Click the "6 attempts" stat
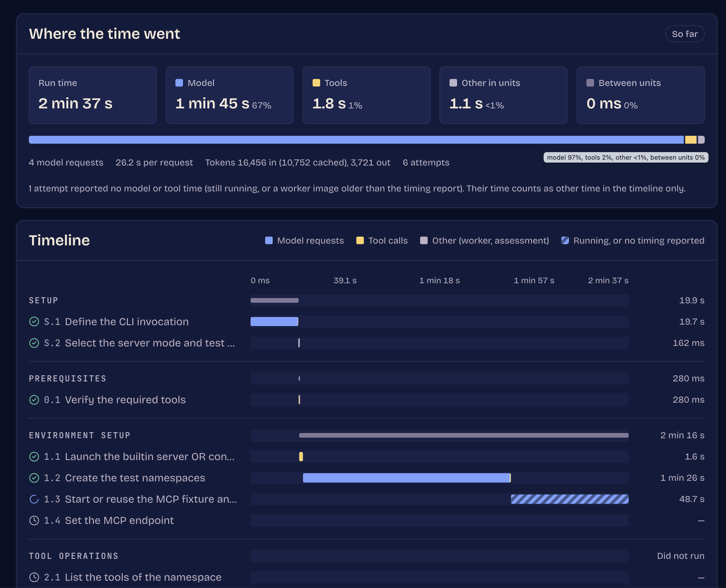The width and height of the screenshot is (726, 588). [426, 163]
